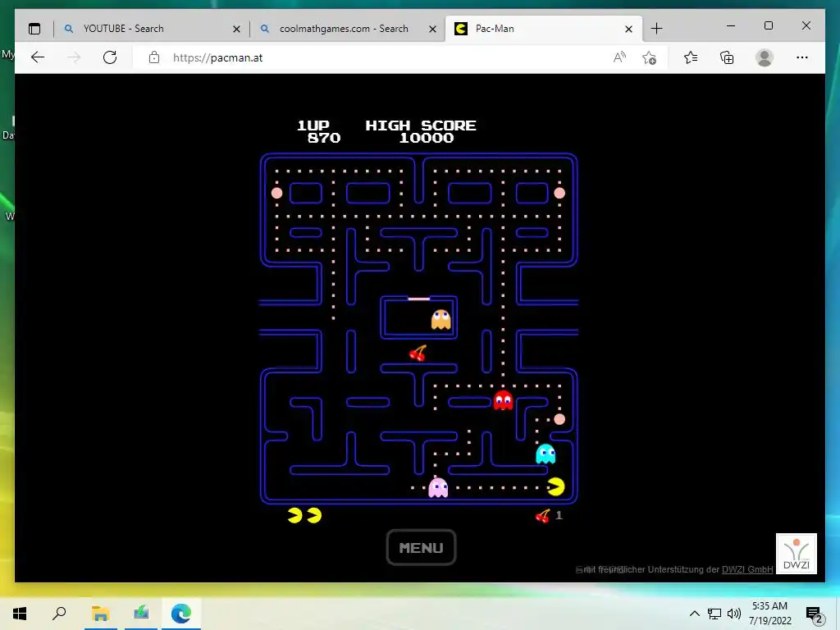Click the high score value 10000
The width and height of the screenshot is (840, 630).
coord(427,138)
